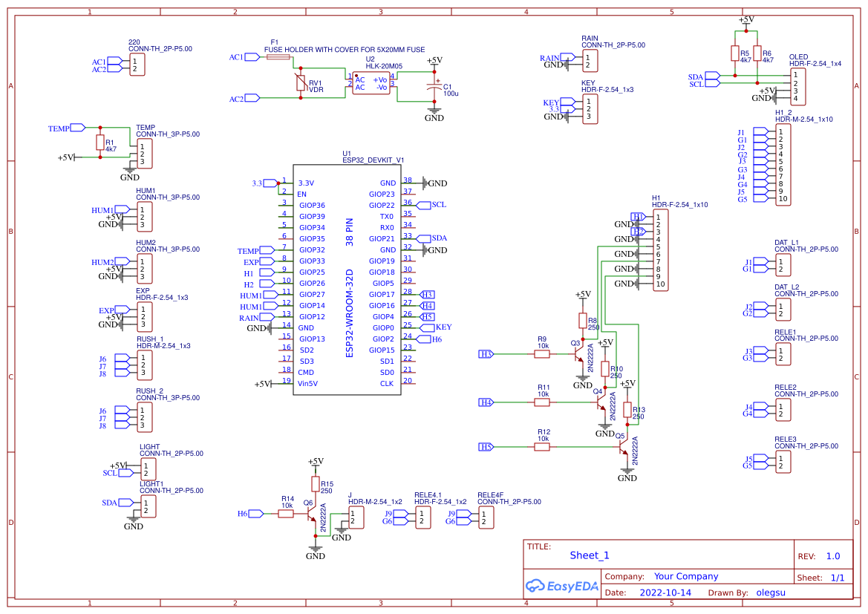The width and height of the screenshot is (868, 614).
Task: Select the R12 10k base resistor
Action: click(x=542, y=447)
